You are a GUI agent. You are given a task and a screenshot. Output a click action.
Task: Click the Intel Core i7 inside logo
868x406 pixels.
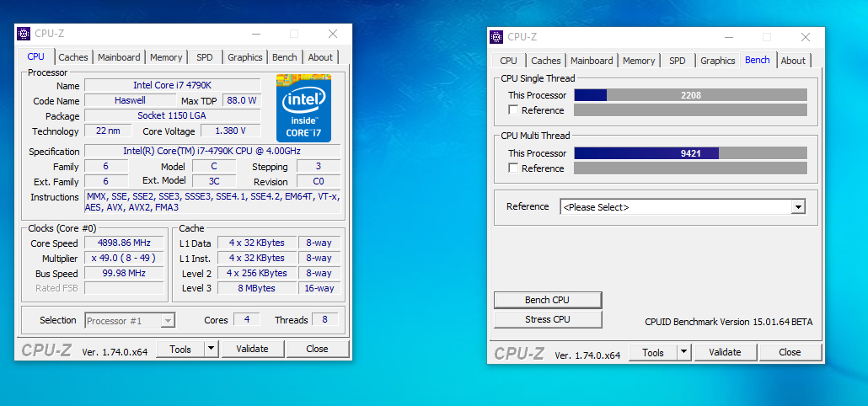pos(303,107)
